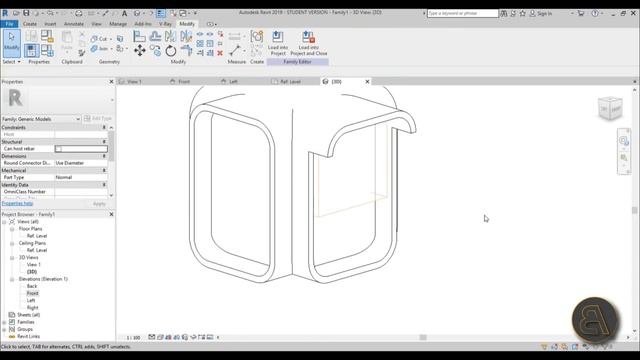This screenshot has height=360, width=640.
Task: Click the Join geometry icon
Action: (x=94, y=49)
